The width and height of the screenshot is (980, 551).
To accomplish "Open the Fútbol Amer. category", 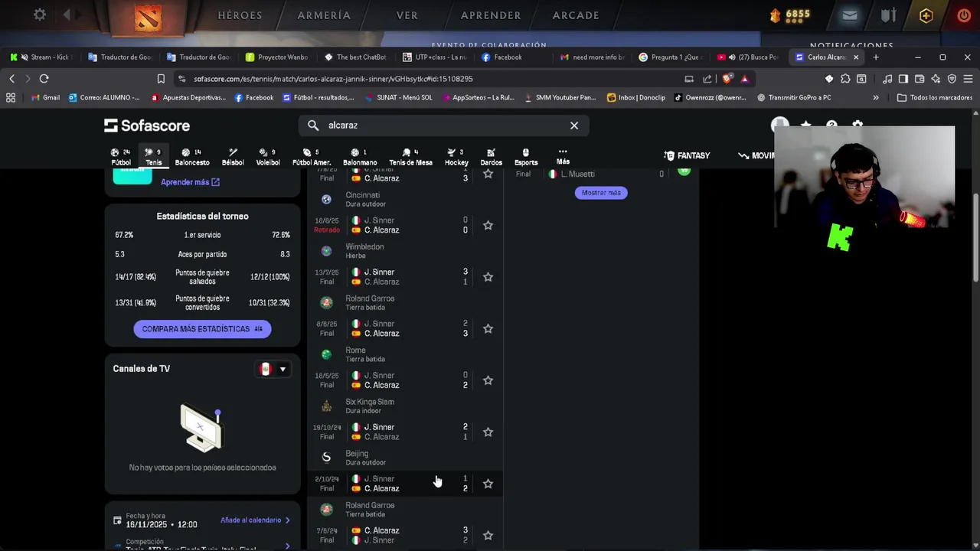I will [x=312, y=157].
